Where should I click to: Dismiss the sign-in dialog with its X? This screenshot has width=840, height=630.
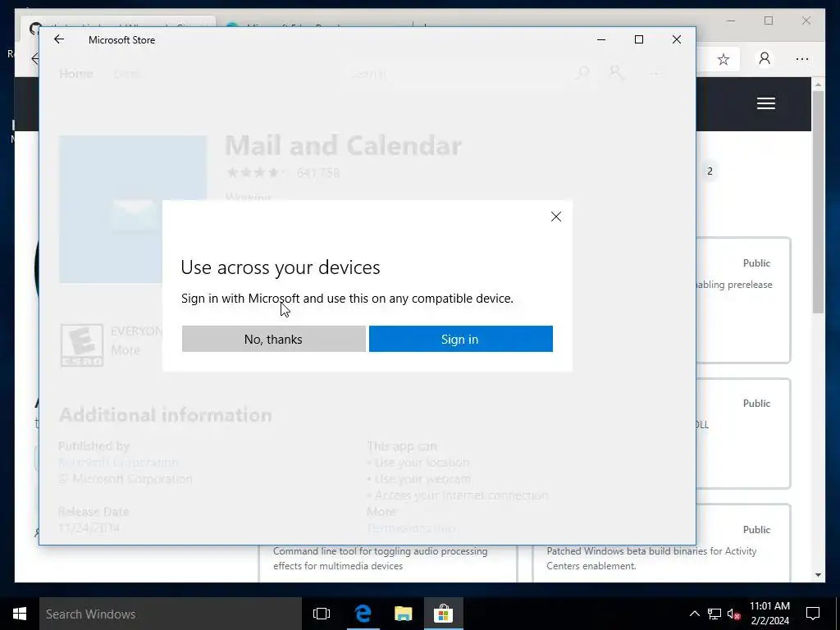point(556,217)
